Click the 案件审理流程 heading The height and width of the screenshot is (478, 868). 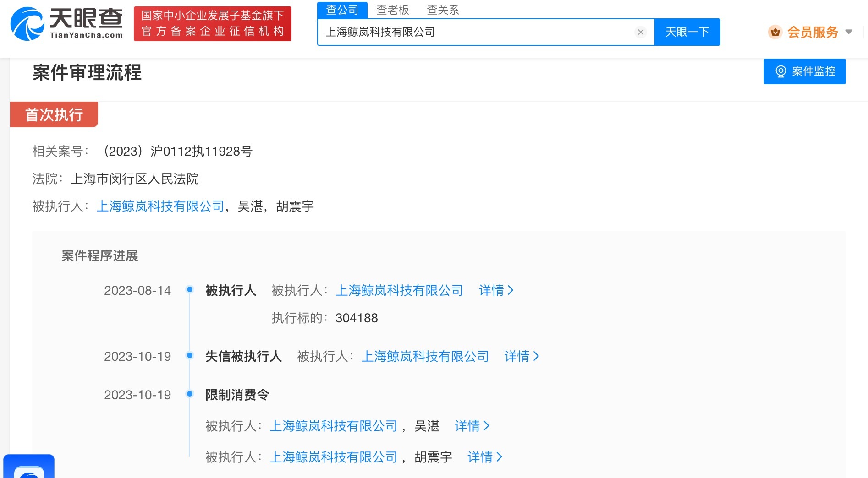[87, 72]
